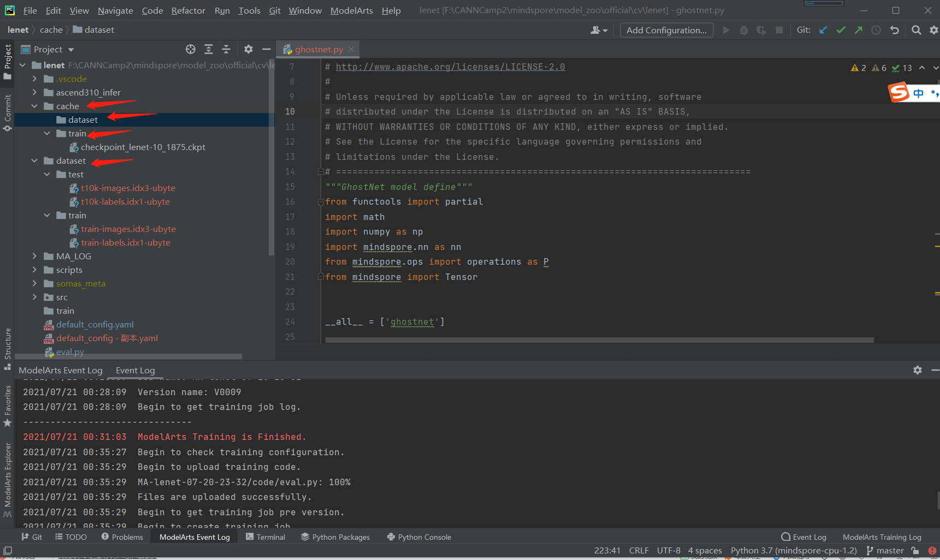Click the Git rollback undo arrow icon

coord(894,30)
